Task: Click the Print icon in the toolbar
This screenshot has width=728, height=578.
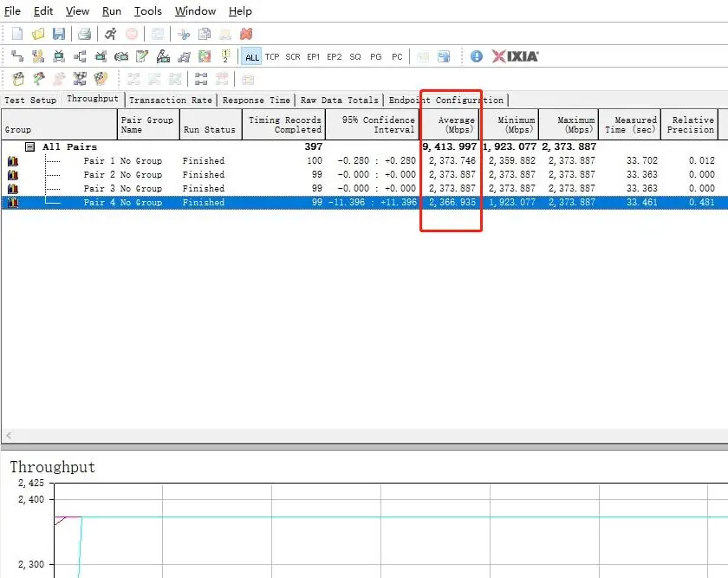Action: tap(84, 34)
